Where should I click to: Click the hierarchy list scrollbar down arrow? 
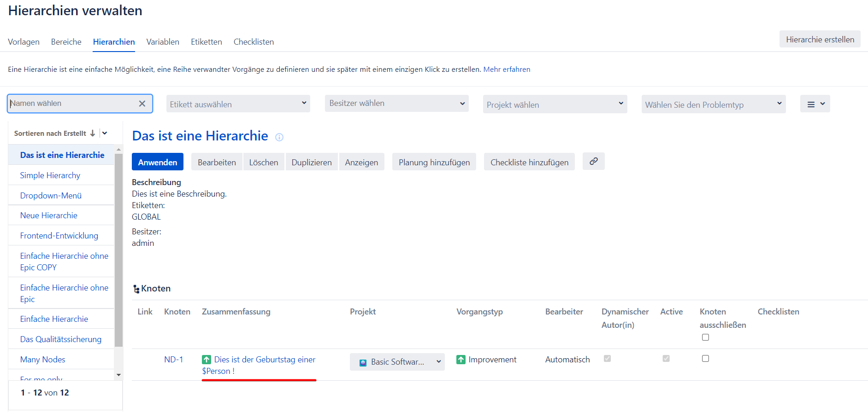(118, 375)
